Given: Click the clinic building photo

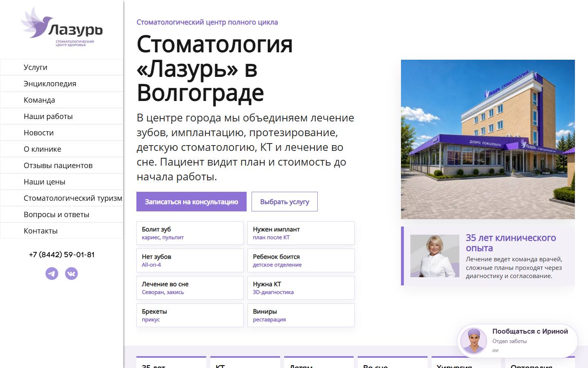Looking at the screenshot, I should (488, 139).
